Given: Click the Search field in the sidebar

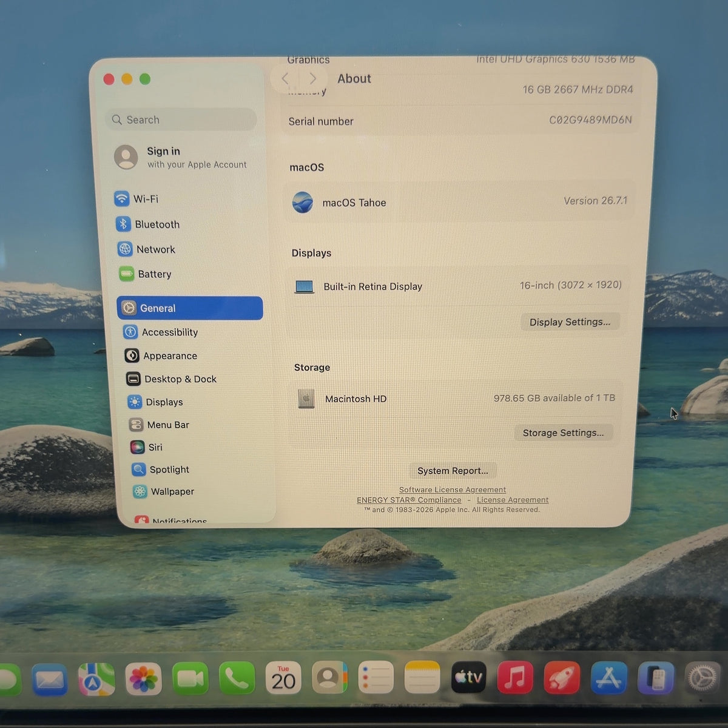Looking at the screenshot, I should pos(181,120).
